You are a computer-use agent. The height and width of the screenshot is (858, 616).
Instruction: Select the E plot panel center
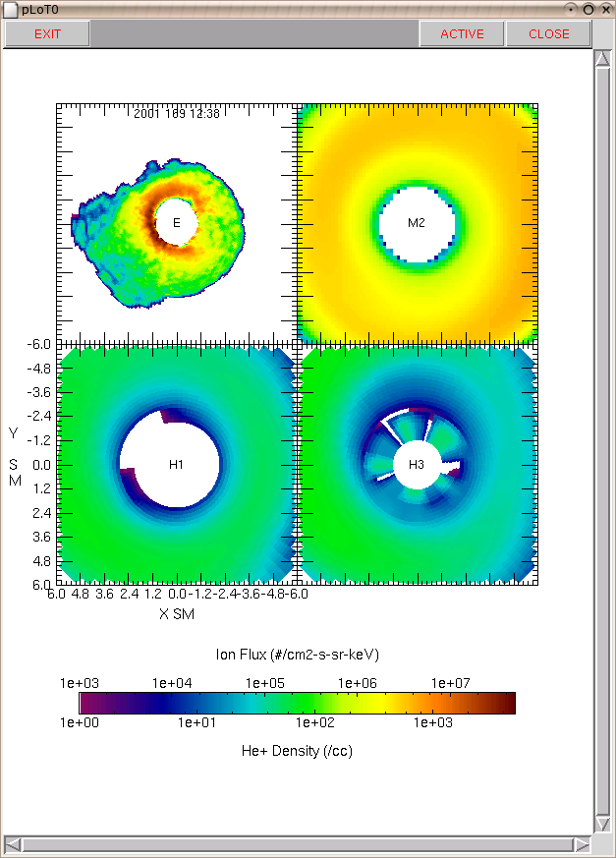[176, 223]
